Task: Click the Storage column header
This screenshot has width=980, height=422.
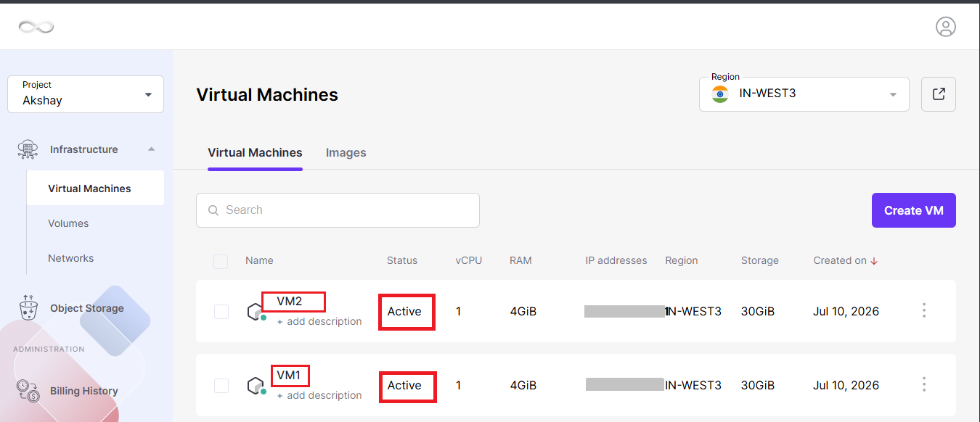Action: coord(760,260)
